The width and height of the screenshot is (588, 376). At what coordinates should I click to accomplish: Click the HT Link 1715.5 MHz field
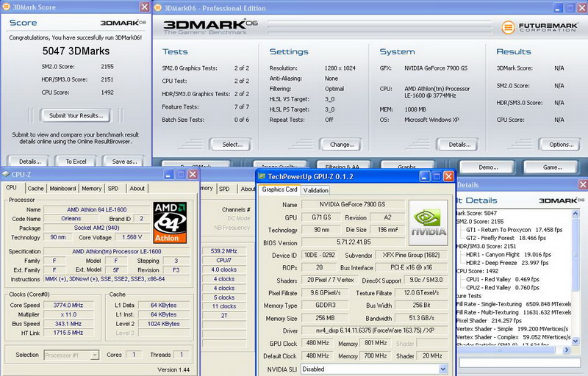point(68,332)
